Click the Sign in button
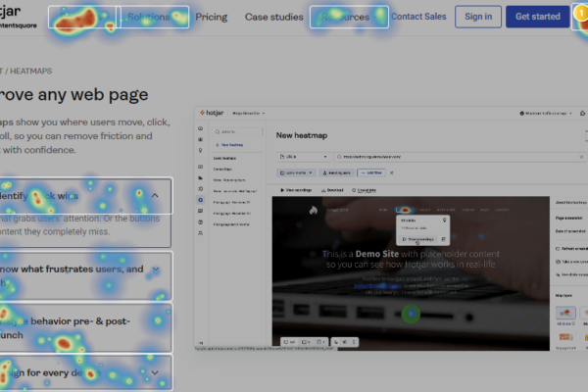588x392 pixels. coord(478,17)
